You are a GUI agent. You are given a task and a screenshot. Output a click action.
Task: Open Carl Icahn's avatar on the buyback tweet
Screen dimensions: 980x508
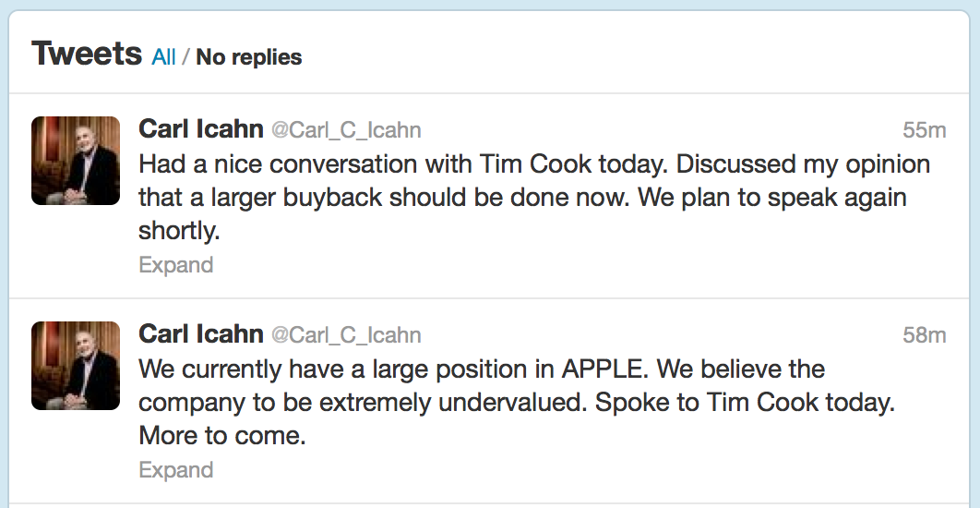coord(76,161)
